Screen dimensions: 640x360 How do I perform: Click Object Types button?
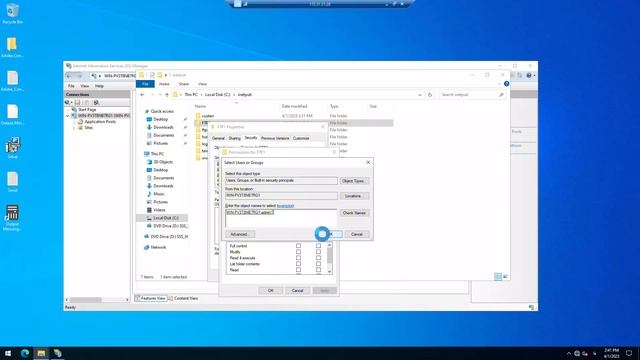(x=354, y=181)
